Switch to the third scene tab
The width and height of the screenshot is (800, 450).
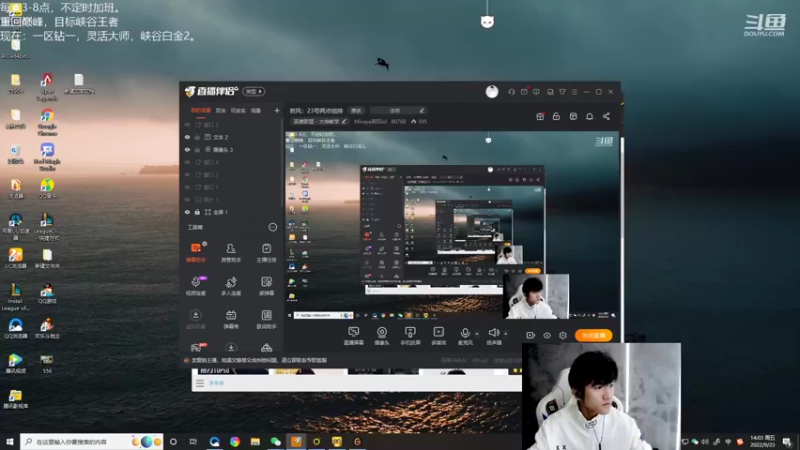238,110
